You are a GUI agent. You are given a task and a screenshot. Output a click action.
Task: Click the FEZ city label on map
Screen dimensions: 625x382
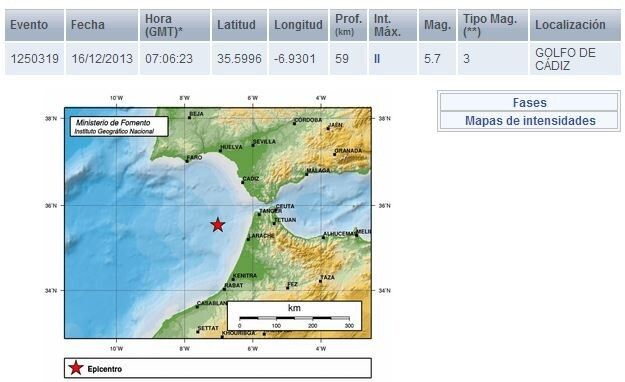293,284
